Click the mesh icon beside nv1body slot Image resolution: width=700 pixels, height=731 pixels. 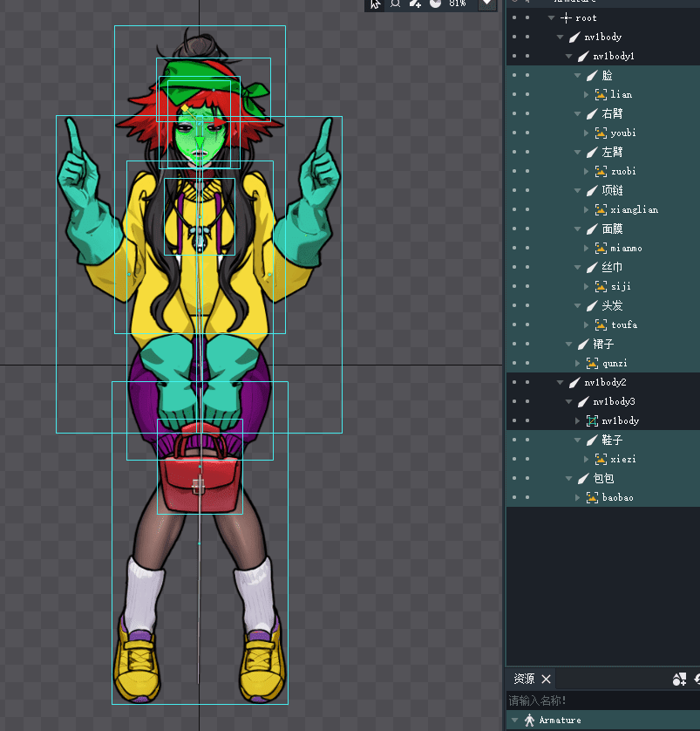(592, 420)
